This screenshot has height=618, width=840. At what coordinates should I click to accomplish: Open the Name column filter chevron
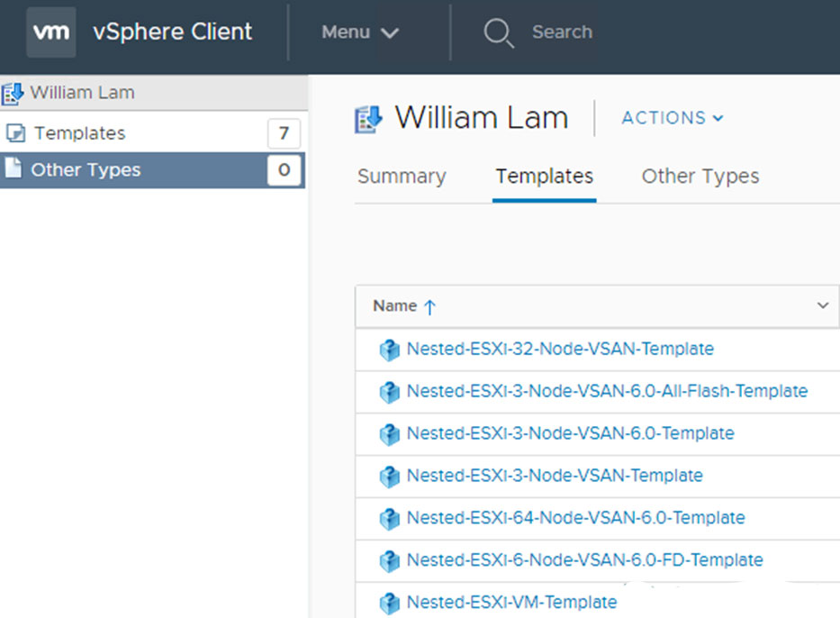[822, 306]
